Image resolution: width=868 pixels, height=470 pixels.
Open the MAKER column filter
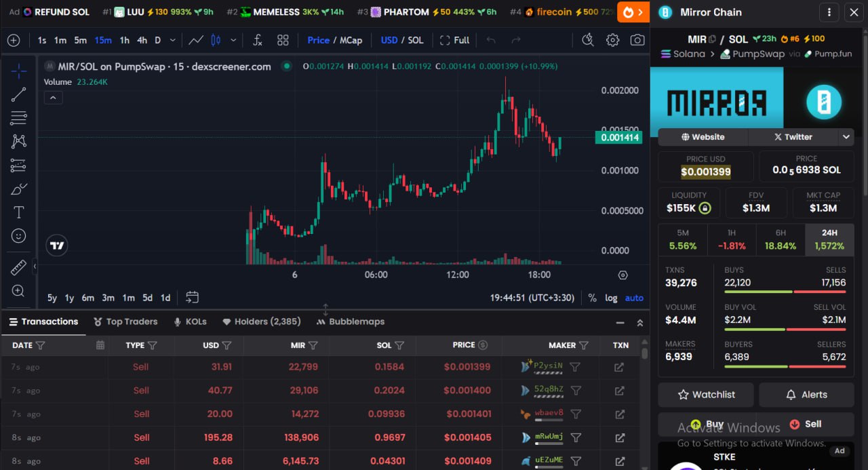tap(583, 345)
